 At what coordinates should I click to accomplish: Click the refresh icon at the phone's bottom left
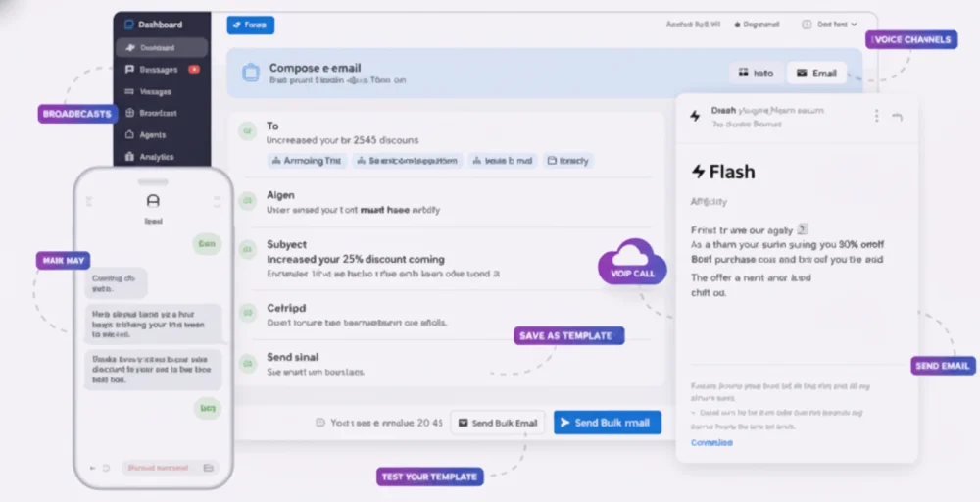point(106,468)
